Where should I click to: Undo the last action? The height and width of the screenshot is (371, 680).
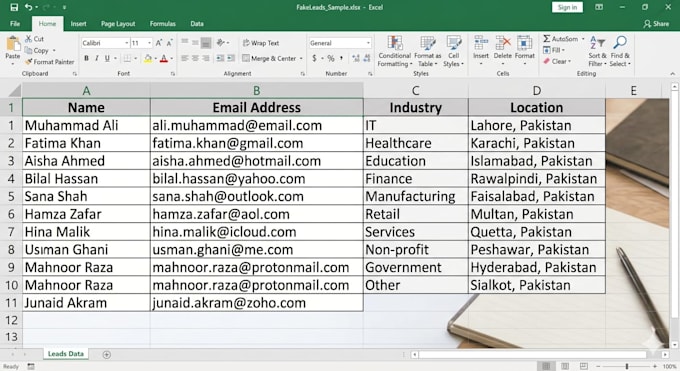(29, 7)
